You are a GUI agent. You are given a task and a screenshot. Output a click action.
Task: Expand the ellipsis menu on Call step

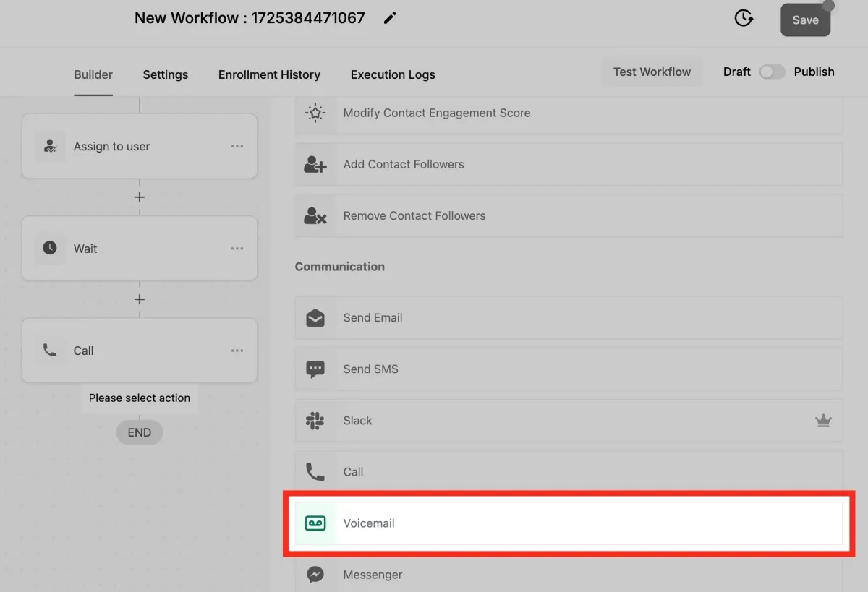point(237,351)
